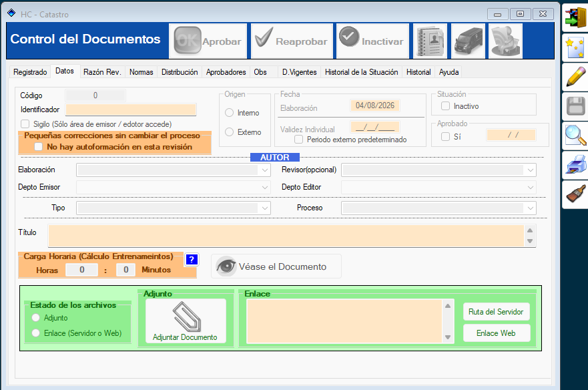Open the Normas tab
This screenshot has width=588, height=390.
pyautogui.click(x=141, y=72)
